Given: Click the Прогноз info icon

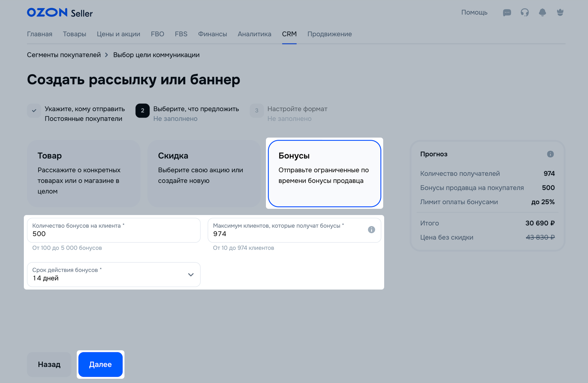Looking at the screenshot, I should click(x=550, y=154).
